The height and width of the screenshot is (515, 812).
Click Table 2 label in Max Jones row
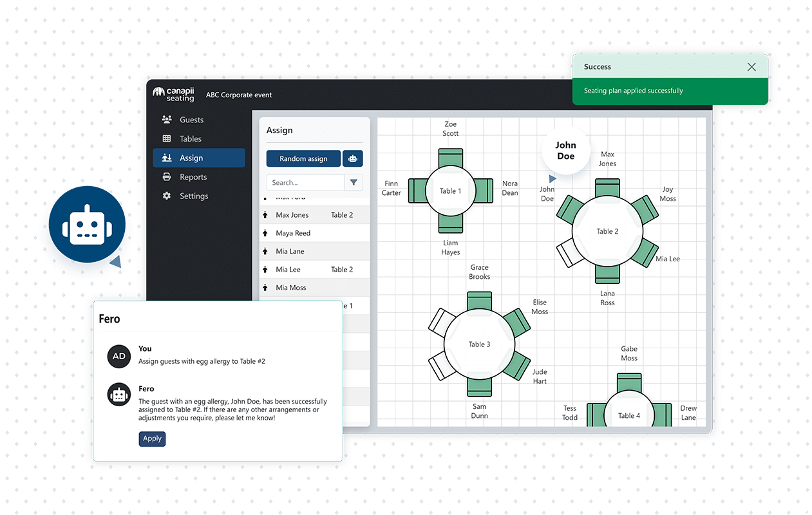pyautogui.click(x=342, y=215)
